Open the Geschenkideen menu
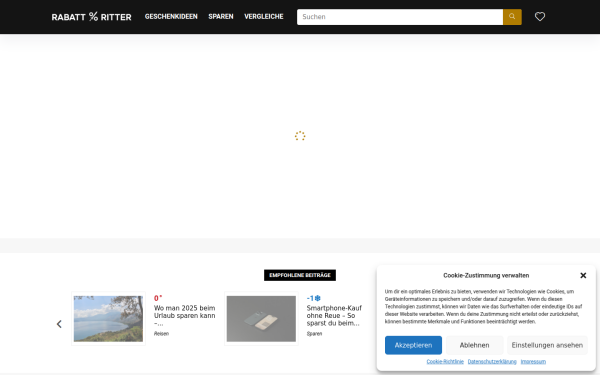The image size is (600, 375). (171, 16)
